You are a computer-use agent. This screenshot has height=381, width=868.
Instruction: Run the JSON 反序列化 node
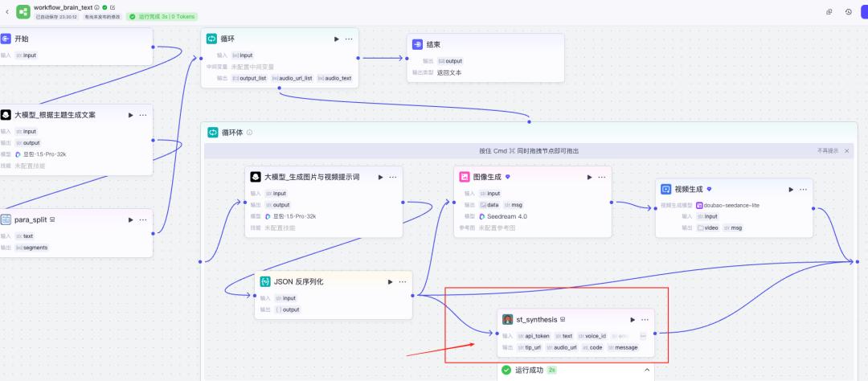coord(391,282)
